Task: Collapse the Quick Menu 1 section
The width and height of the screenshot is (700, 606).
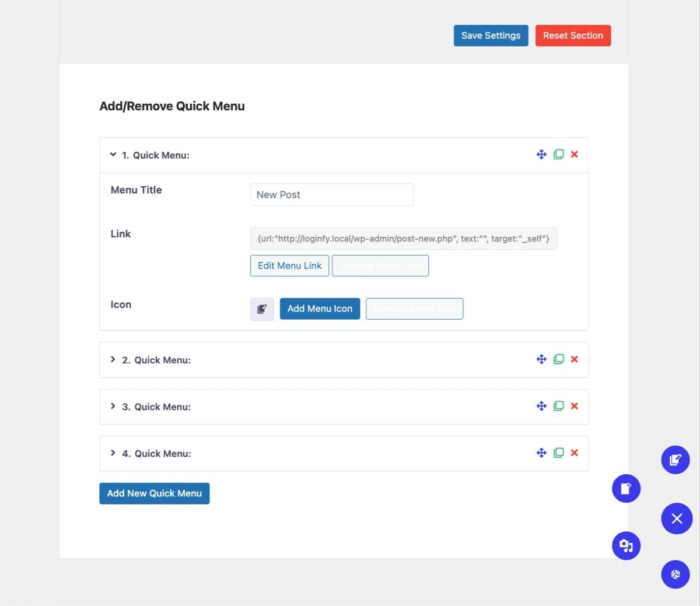Action: [x=113, y=155]
